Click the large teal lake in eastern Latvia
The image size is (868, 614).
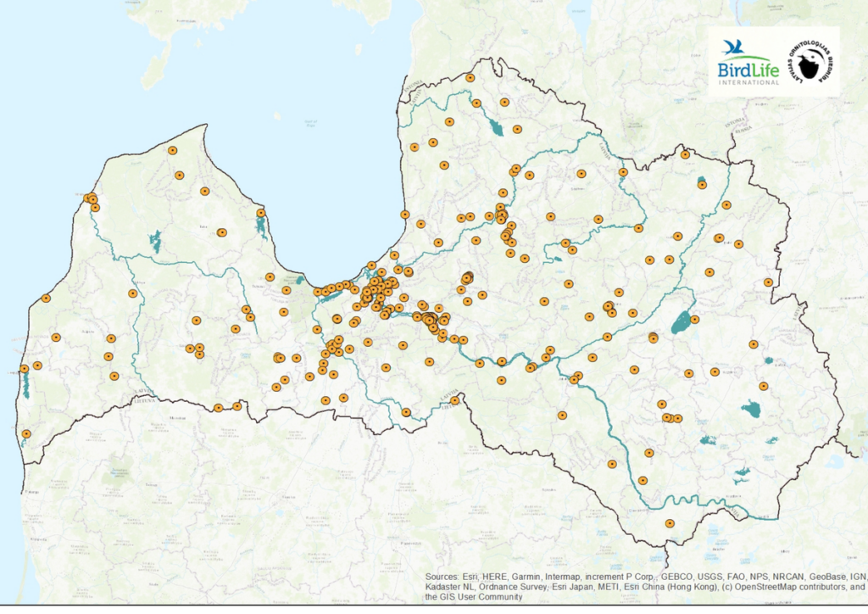[x=680, y=322]
